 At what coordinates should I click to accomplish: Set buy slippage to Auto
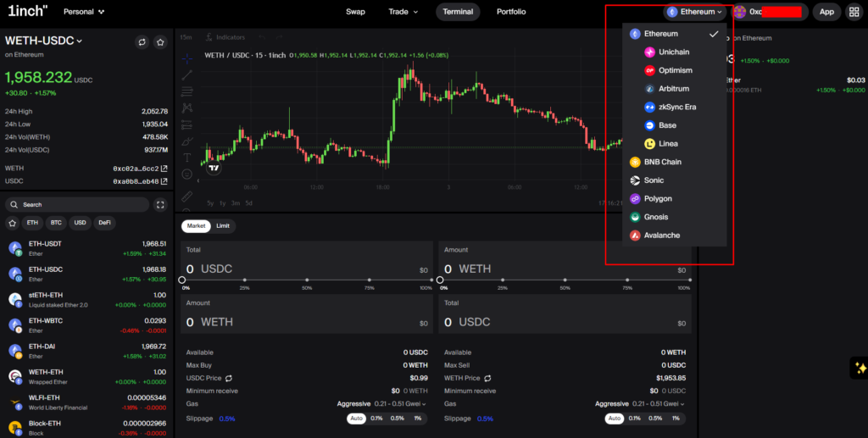pos(357,419)
